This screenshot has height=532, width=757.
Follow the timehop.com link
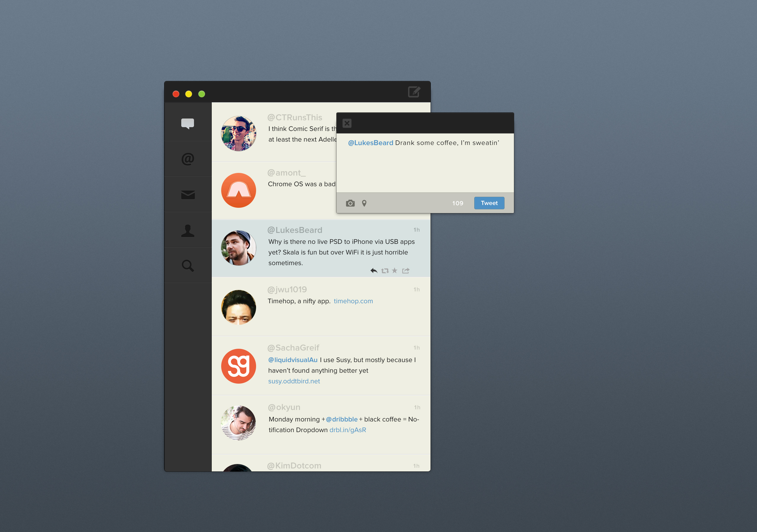[x=353, y=301]
